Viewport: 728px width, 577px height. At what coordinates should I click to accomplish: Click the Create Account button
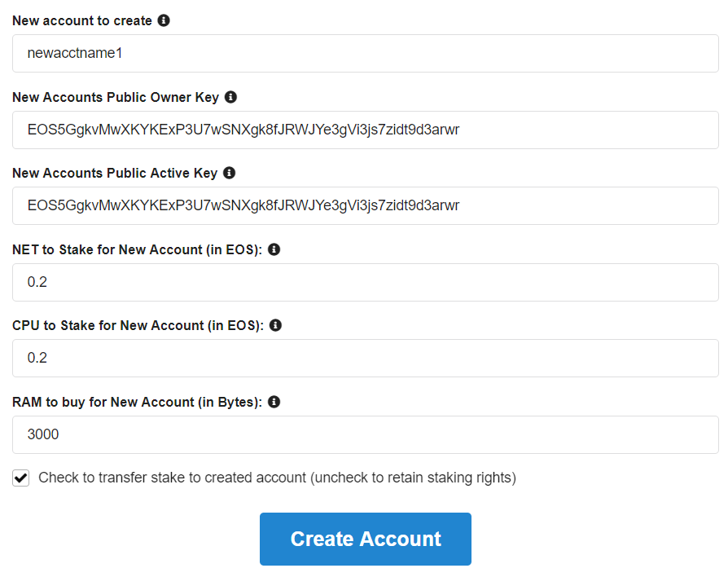pyautogui.click(x=365, y=539)
